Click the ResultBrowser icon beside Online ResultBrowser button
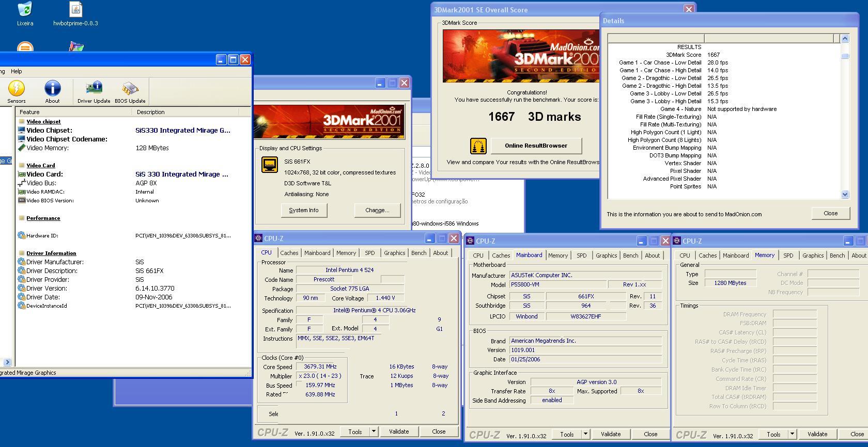 click(478, 146)
